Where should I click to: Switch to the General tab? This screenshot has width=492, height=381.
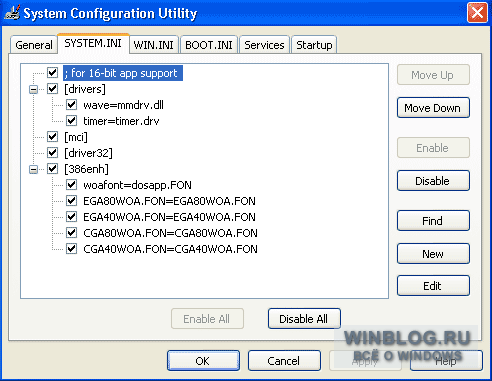pyautogui.click(x=34, y=45)
